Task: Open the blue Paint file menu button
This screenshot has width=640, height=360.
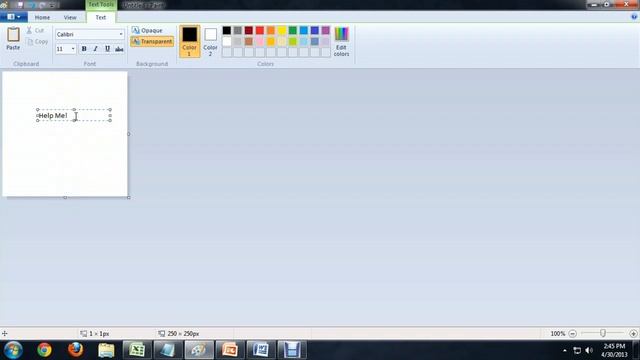Action: click(x=14, y=17)
